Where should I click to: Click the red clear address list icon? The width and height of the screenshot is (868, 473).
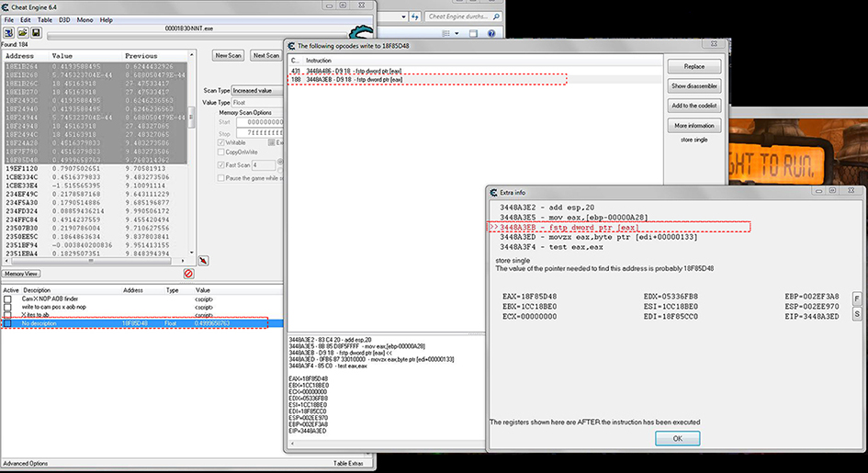click(x=188, y=274)
